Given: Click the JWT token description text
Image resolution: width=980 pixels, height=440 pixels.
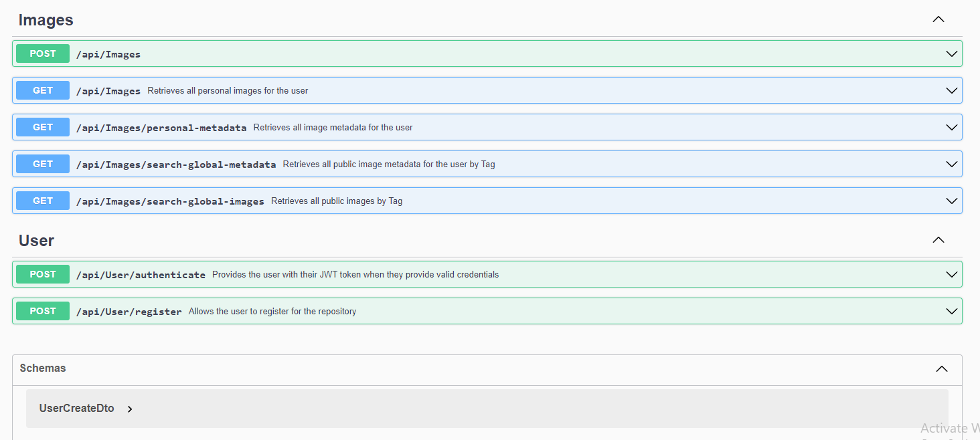Looking at the screenshot, I should click(x=355, y=274).
